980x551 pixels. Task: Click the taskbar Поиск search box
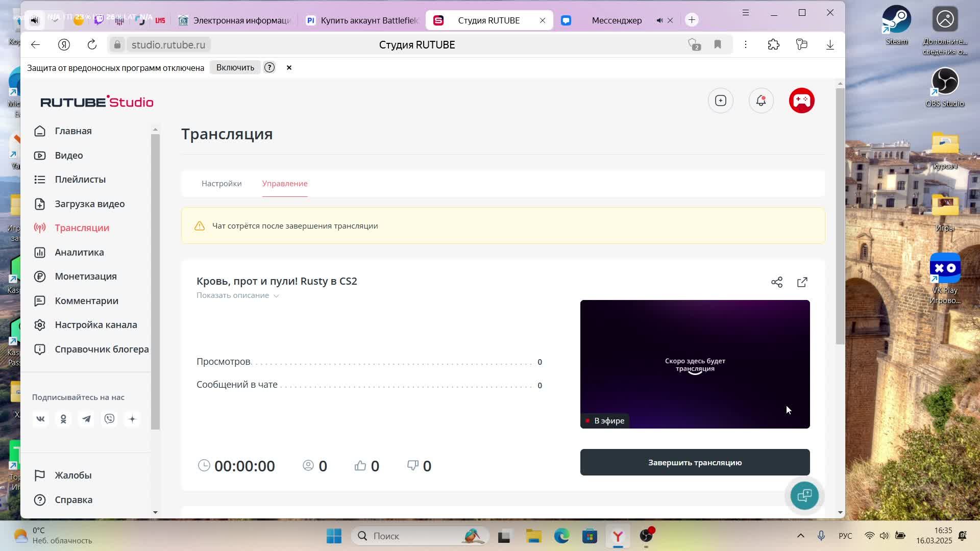pyautogui.click(x=420, y=536)
